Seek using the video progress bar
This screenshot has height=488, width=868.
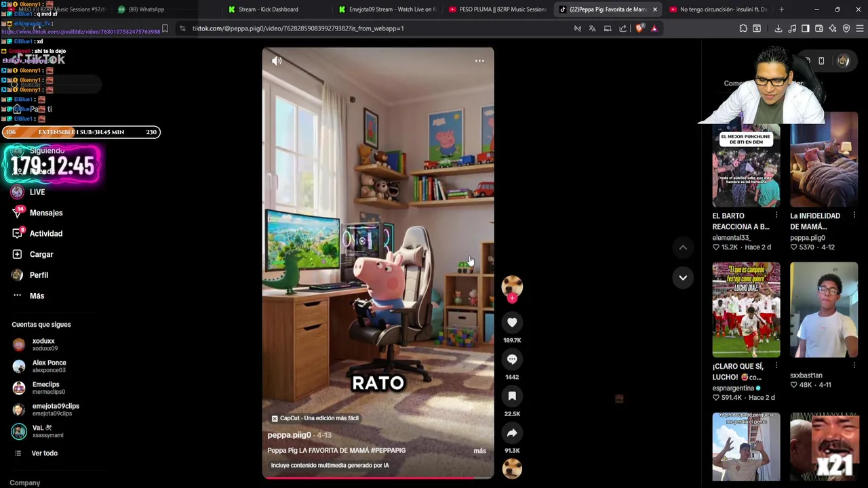(378, 478)
